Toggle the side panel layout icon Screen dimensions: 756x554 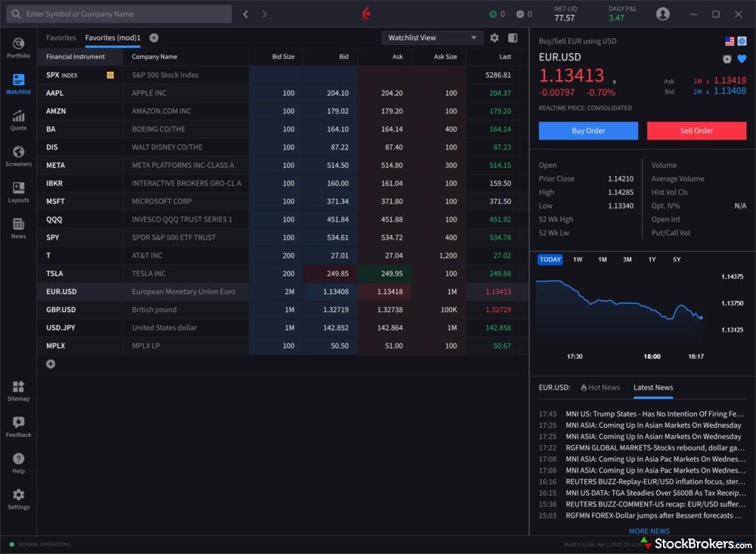(513, 38)
